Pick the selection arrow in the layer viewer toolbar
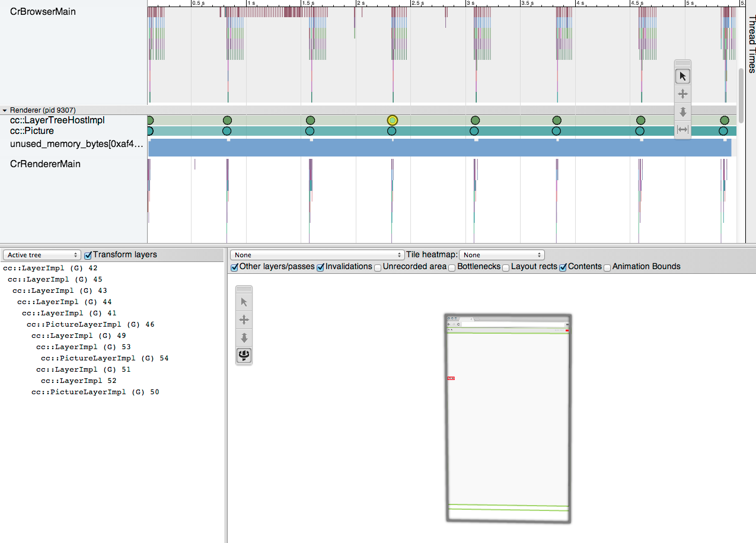This screenshot has width=756, height=543. click(x=244, y=302)
